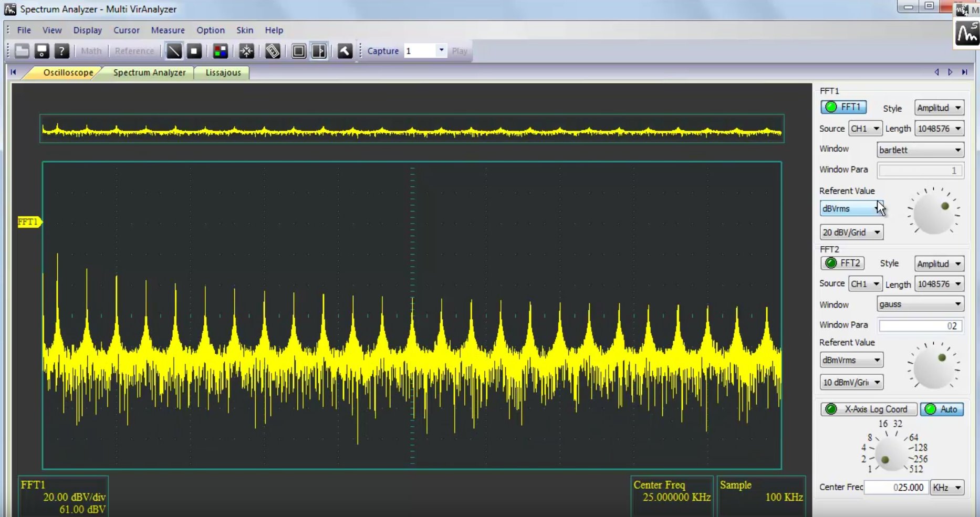The width and height of the screenshot is (980, 517).
Task: Click the diagonal line run icon
Action: click(x=174, y=51)
